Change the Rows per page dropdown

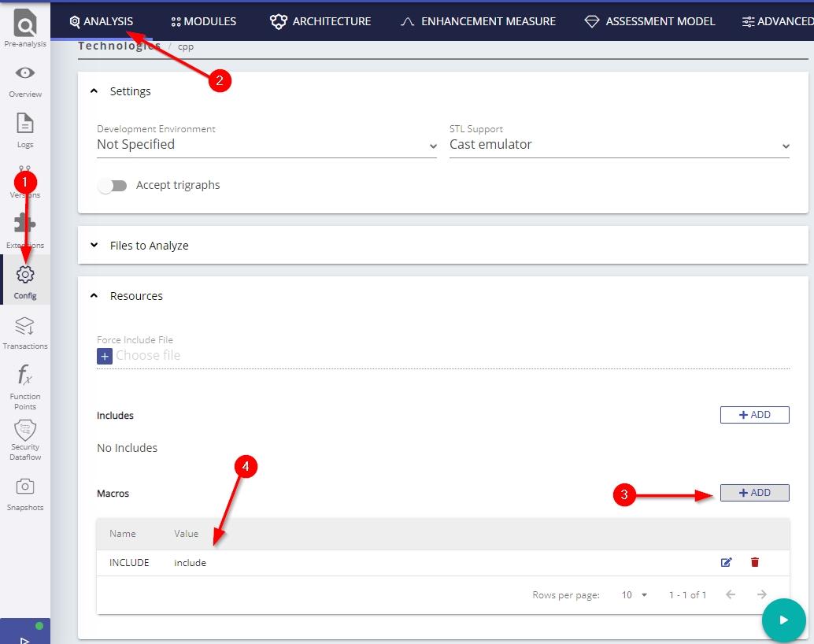[x=634, y=595]
